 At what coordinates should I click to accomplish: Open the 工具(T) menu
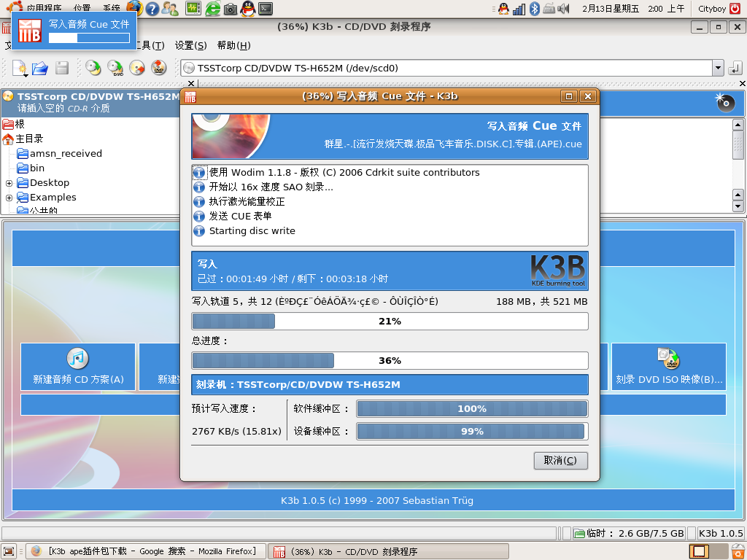pos(150,45)
